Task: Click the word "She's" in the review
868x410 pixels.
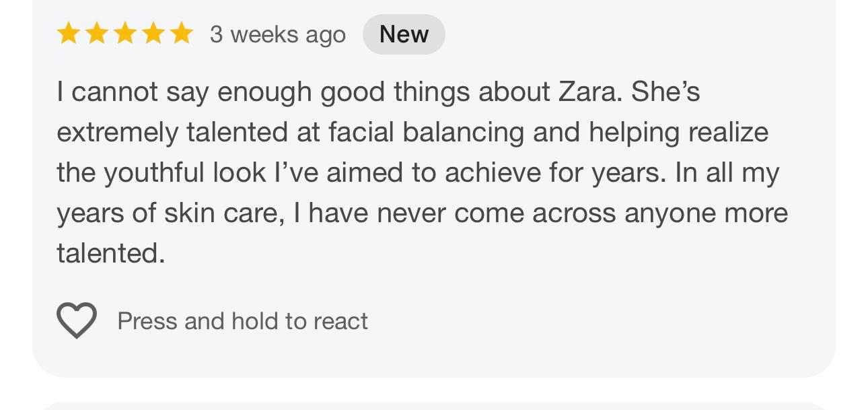Action: coord(665,92)
